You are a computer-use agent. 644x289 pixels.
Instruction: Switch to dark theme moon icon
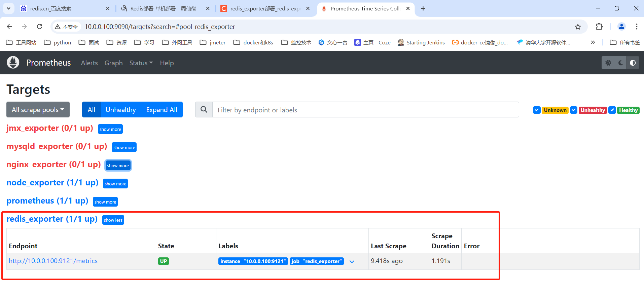point(620,63)
